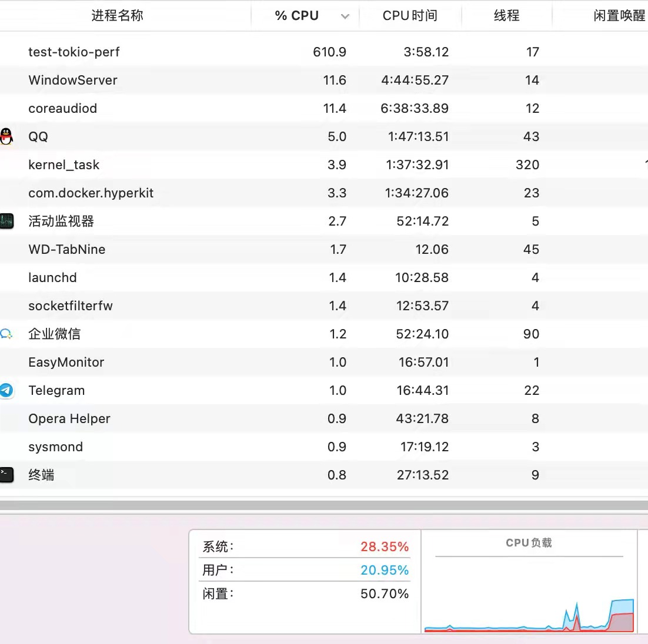The width and height of the screenshot is (648, 644).
Task: Select the socketfilterfw process
Action: point(70,306)
